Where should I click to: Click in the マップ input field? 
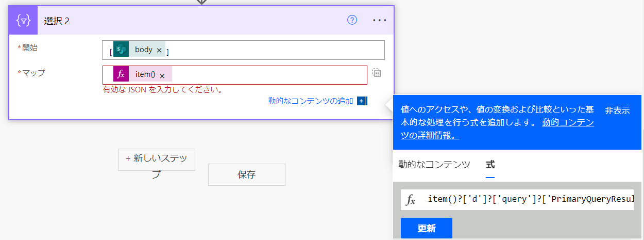pyautogui.click(x=234, y=75)
